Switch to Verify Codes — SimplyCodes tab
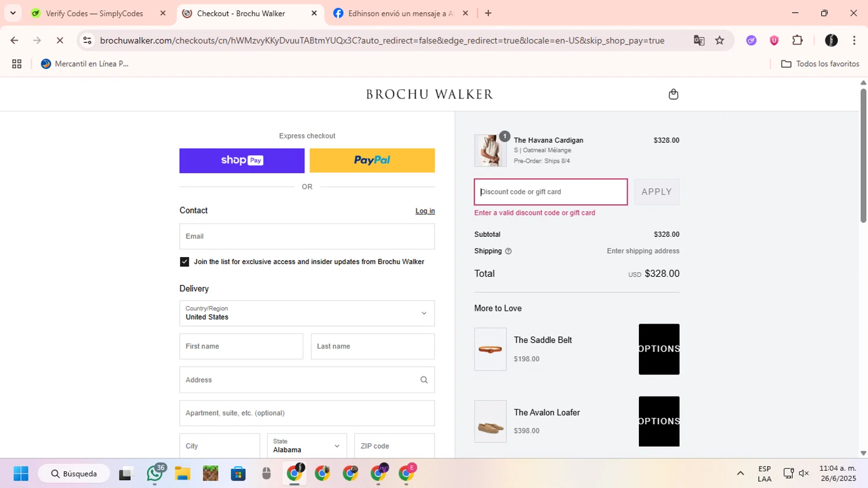Screen dimensions: 868x488 94,13
